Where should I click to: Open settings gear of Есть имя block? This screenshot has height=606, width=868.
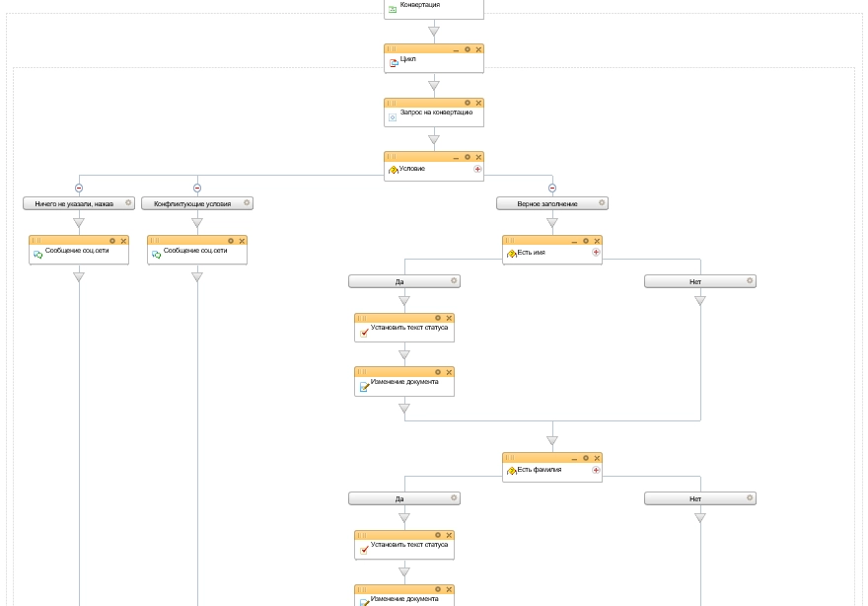click(586, 241)
